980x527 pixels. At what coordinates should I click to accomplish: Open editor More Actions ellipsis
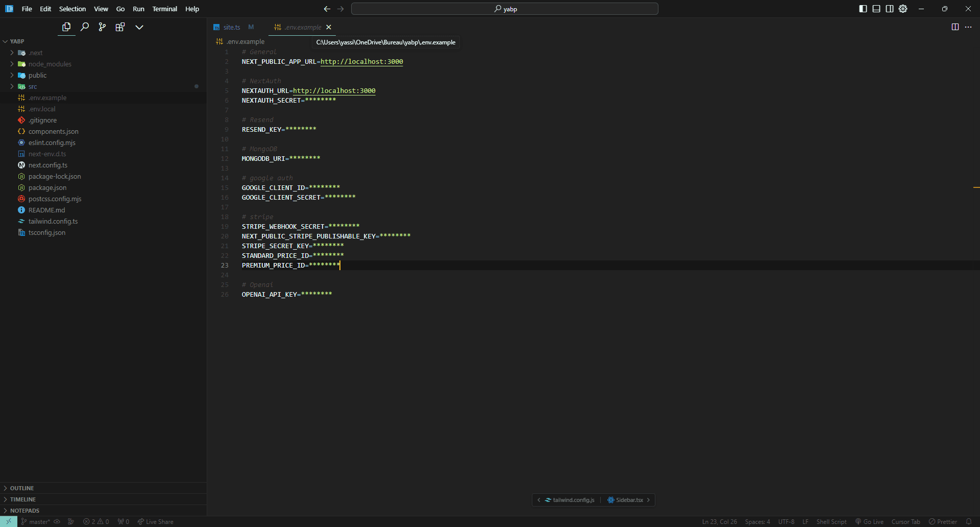coord(968,27)
